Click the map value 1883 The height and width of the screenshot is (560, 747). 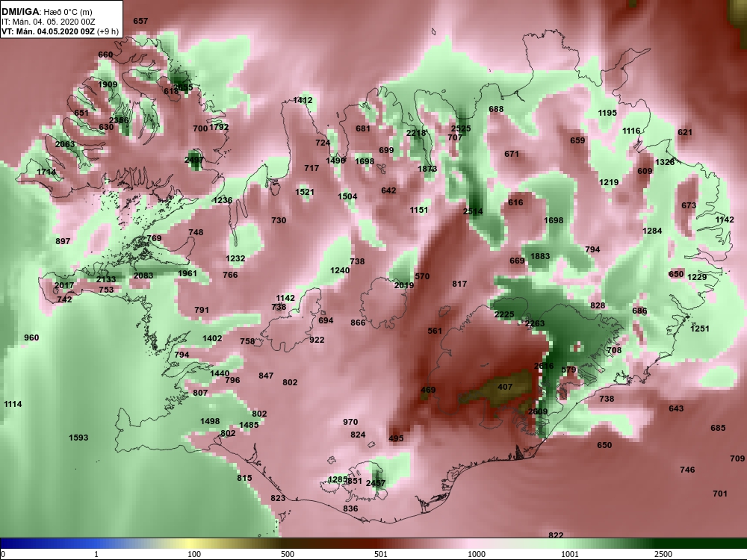(x=540, y=256)
